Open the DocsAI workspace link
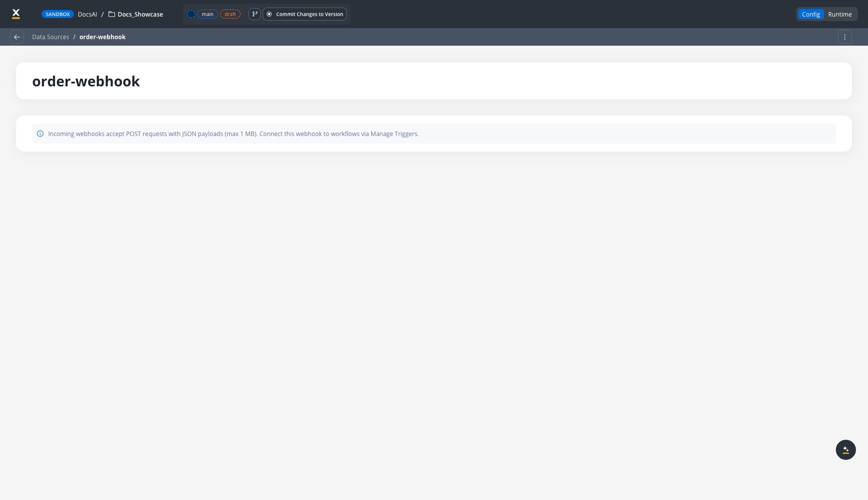 click(87, 14)
